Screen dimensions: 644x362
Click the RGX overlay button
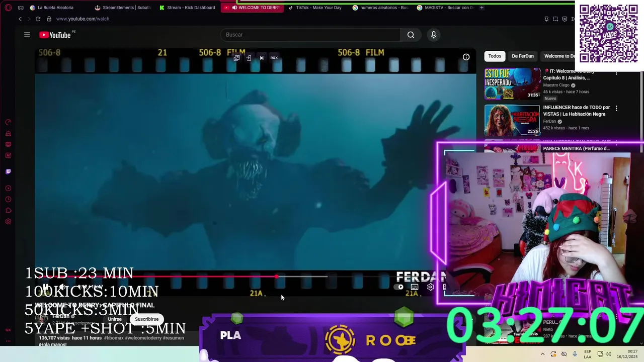274,58
